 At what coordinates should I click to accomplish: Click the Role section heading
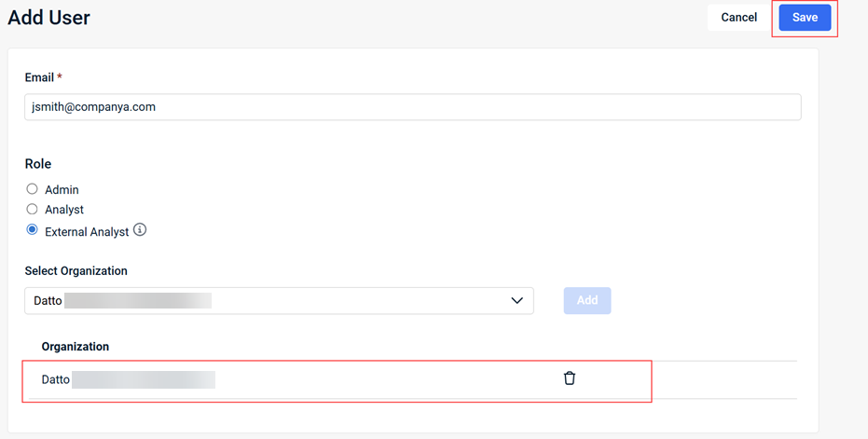click(x=38, y=164)
